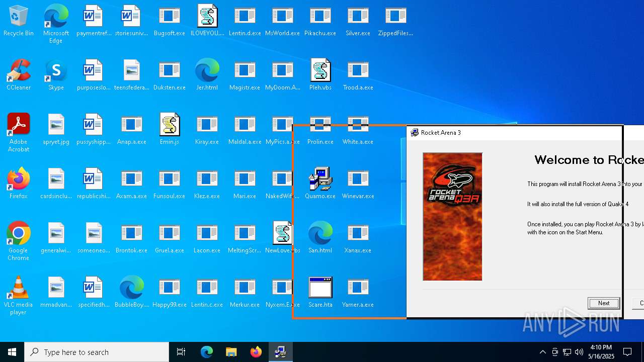This screenshot has width=644, height=362.
Task: Select the ILOVEYOU script file icon
Action: tap(207, 21)
